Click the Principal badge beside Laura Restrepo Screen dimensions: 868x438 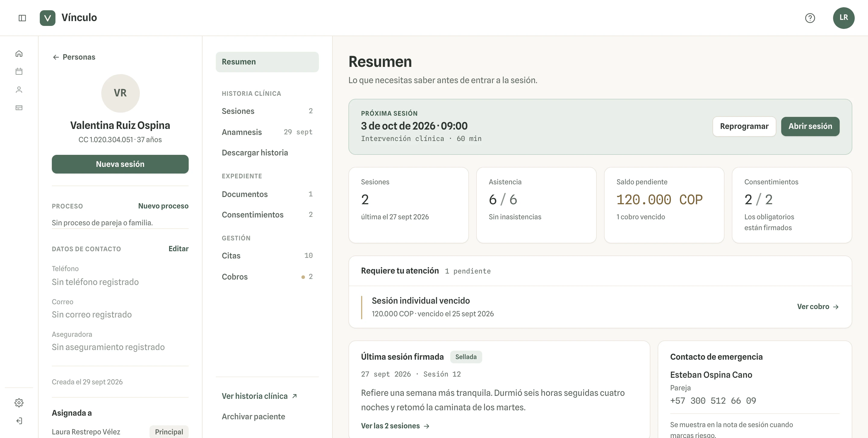[169, 432]
